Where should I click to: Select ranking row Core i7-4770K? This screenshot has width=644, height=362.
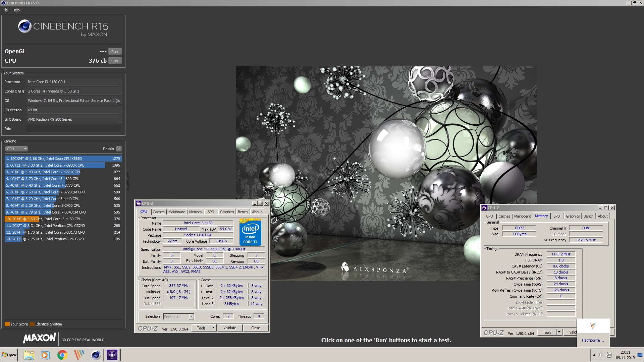pyautogui.click(x=63, y=172)
